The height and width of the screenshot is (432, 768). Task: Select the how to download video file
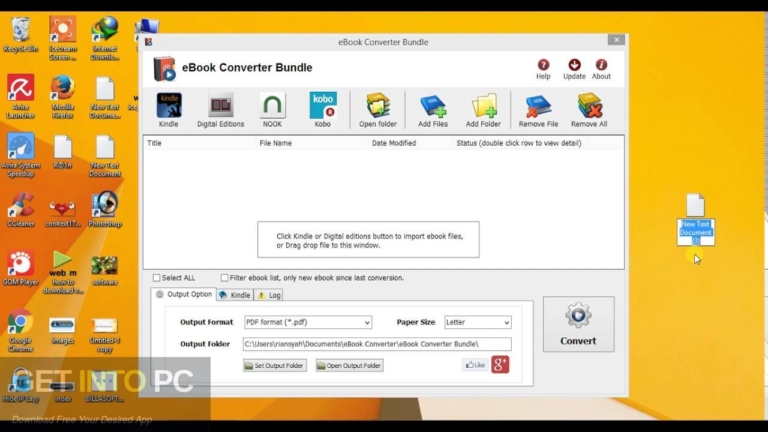click(x=63, y=272)
